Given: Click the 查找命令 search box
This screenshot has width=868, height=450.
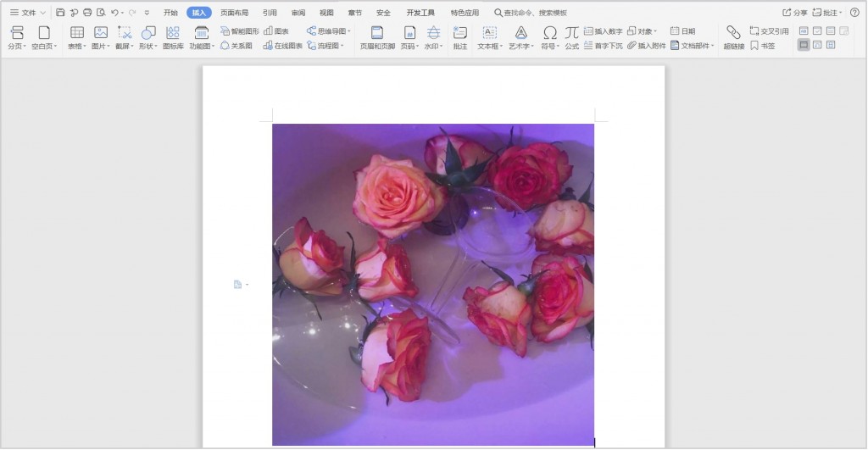Looking at the screenshot, I should pyautogui.click(x=531, y=12).
